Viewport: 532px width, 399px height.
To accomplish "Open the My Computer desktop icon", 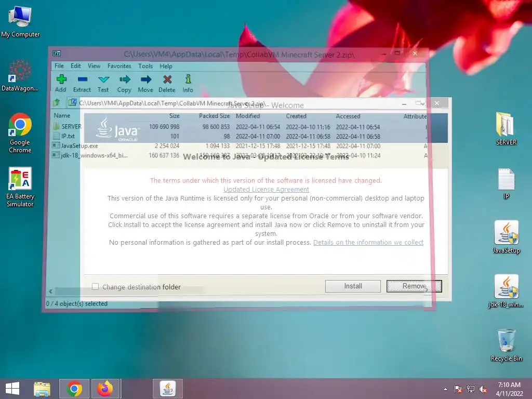I will (20, 21).
